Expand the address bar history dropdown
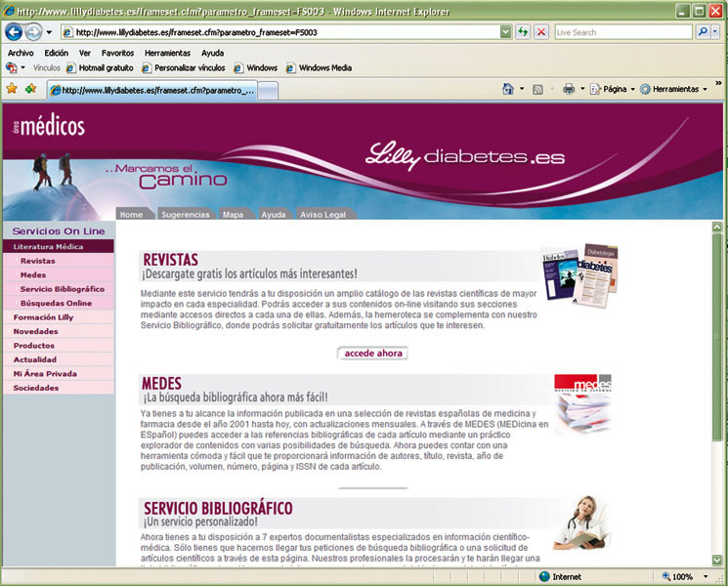728x586 pixels. (506, 32)
